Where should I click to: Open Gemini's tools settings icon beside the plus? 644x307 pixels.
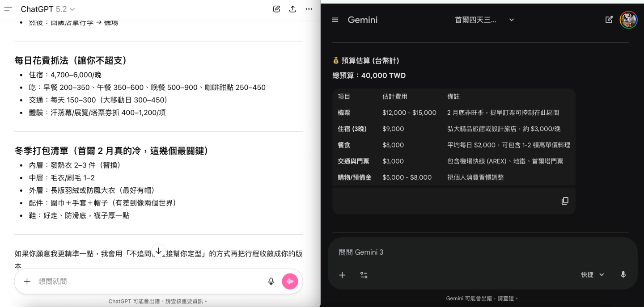pyautogui.click(x=364, y=275)
